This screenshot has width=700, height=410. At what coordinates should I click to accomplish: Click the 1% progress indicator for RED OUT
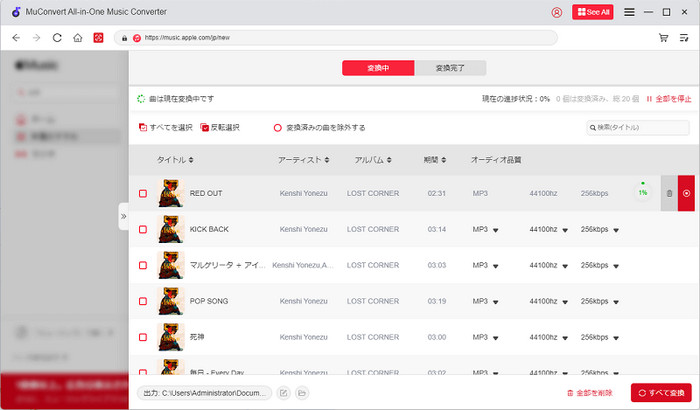[643, 191]
